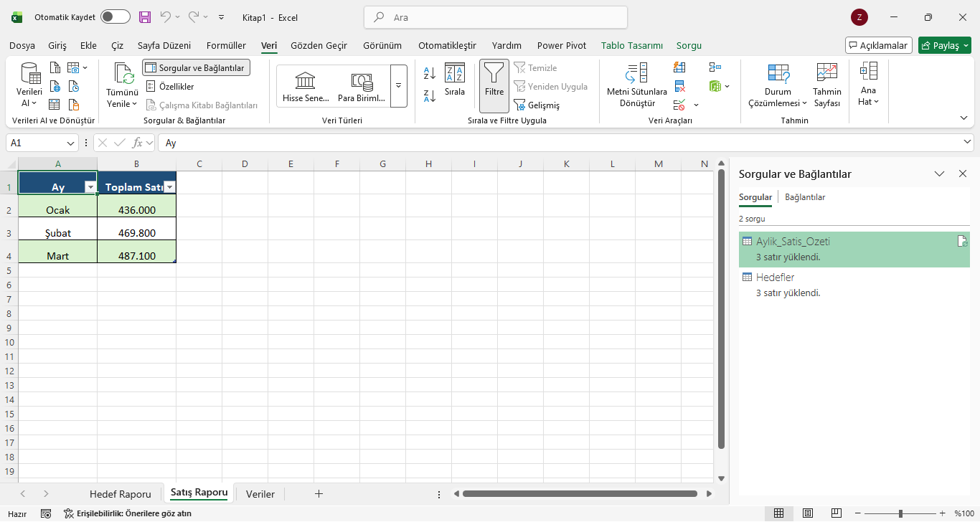Click the Undo icon
Viewport: 980px width, 522px height.
(166, 17)
